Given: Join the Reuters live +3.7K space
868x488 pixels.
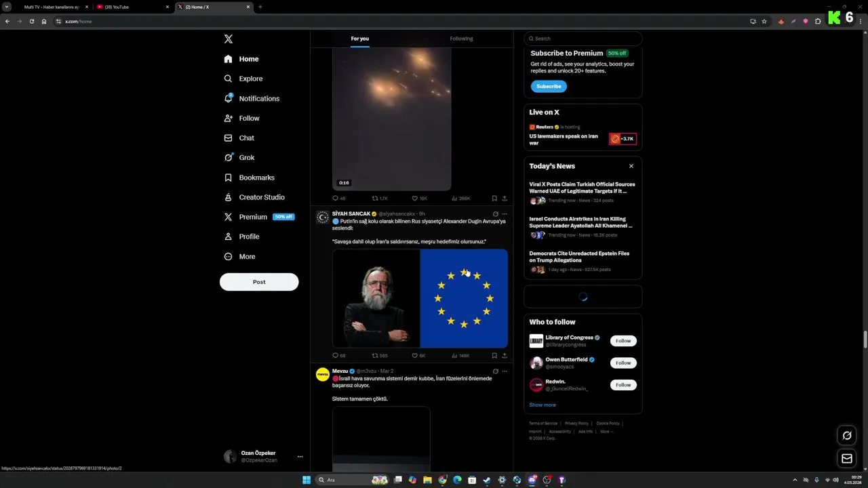Looking at the screenshot, I should (x=623, y=139).
